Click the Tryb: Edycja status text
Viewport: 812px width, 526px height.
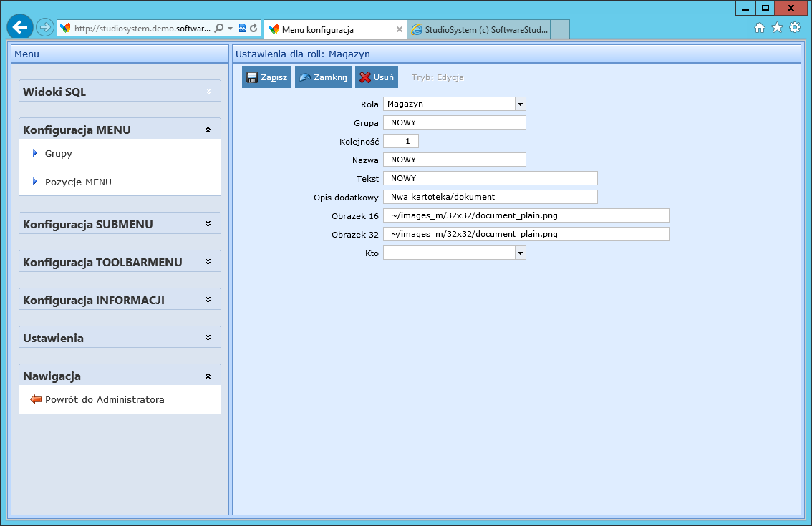click(x=438, y=77)
